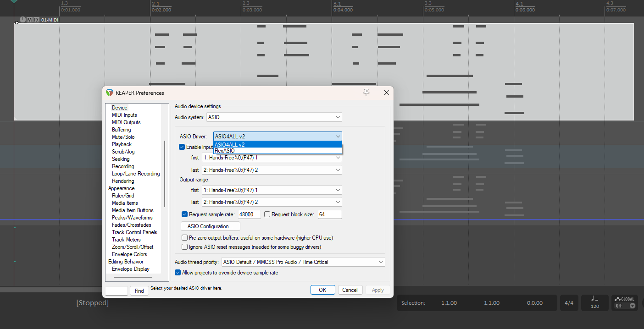The width and height of the screenshot is (644, 329).
Task: Select Mute/Solo preferences page
Action: point(123,137)
